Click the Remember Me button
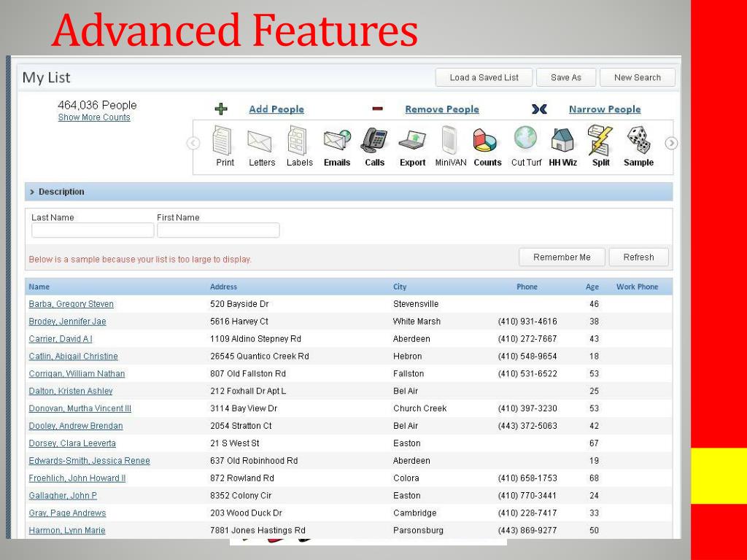Viewport: 747px width, 560px height. click(x=562, y=257)
